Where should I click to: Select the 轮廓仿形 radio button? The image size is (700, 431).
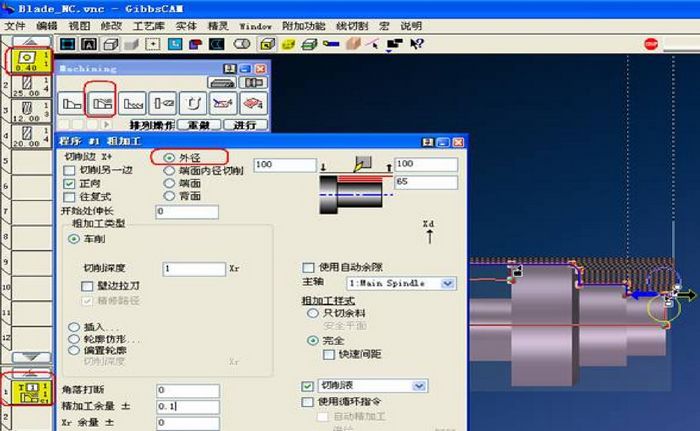[x=74, y=339]
